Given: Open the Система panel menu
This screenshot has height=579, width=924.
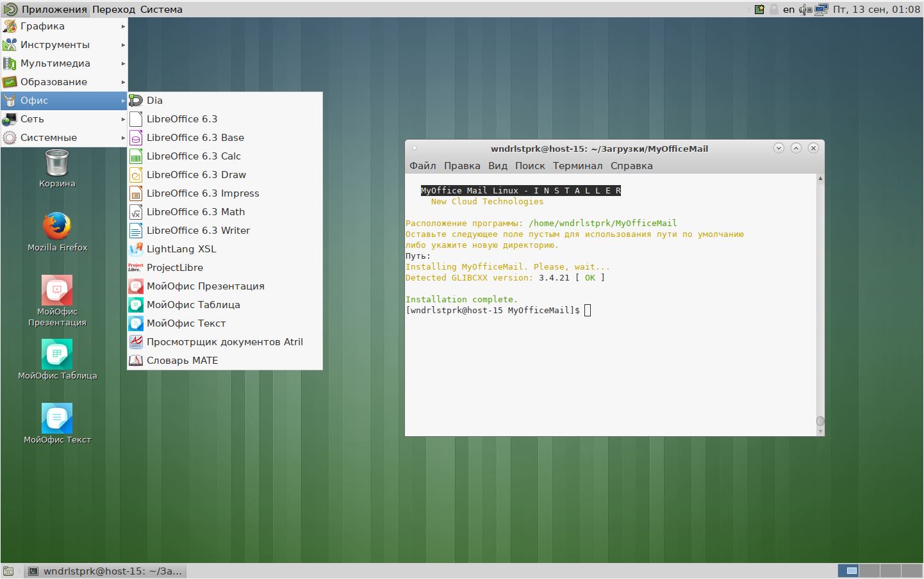Looking at the screenshot, I should 161,10.
